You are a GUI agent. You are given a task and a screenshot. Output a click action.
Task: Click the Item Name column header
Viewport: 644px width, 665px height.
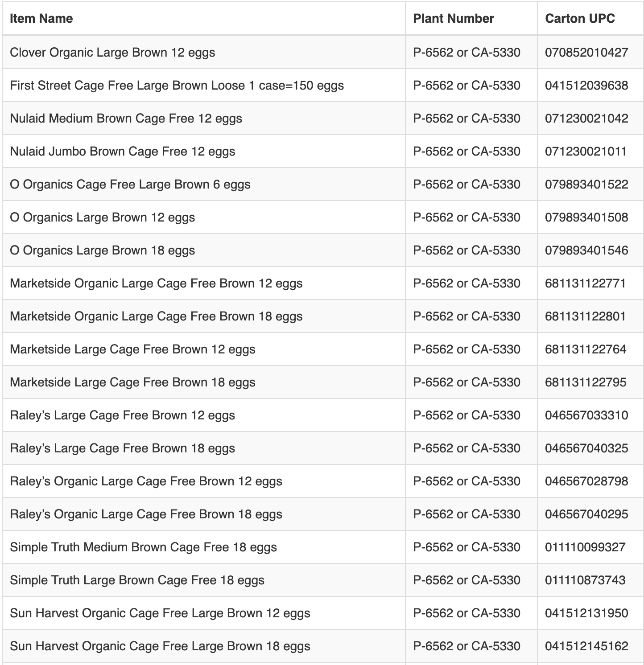(41, 19)
